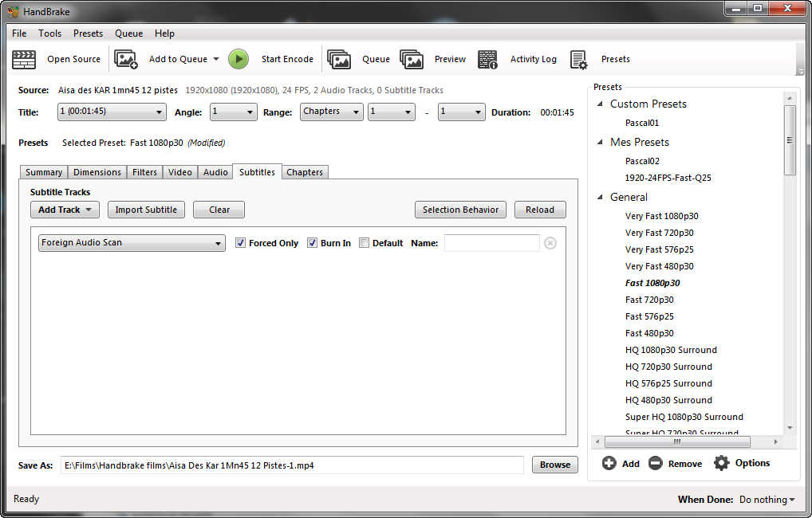The height and width of the screenshot is (518, 812).
Task: Select the Very Fast 480p30 preset
Action: [x=659, y=266]
